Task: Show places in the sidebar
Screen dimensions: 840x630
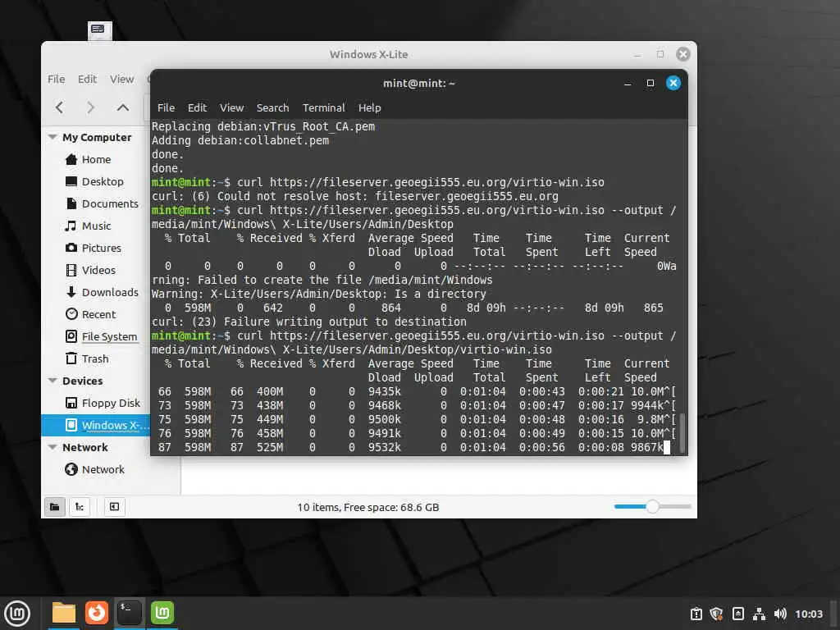Action: click(x=55, y=507)
